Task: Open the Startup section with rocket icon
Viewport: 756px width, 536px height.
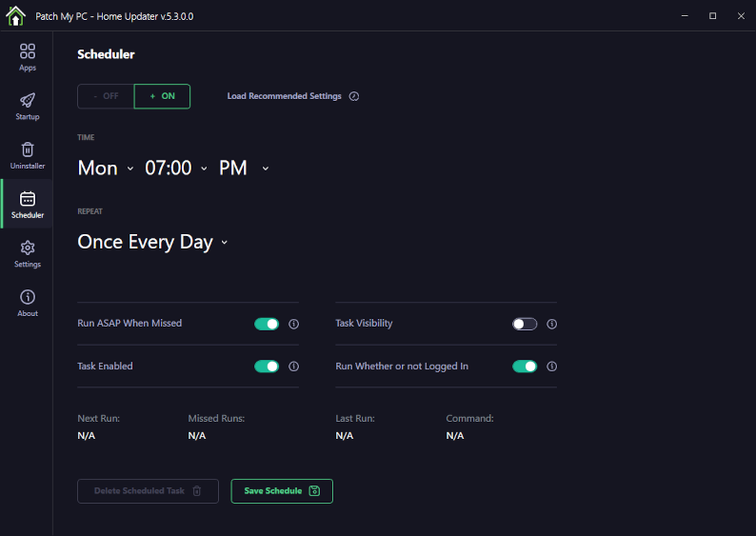Action: [x=28, y=107]
